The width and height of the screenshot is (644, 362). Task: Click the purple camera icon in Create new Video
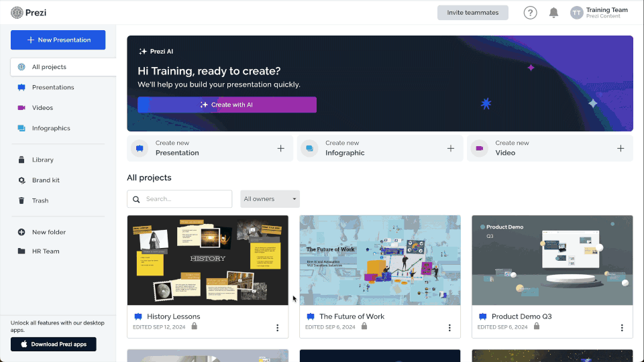pos(479,148)
